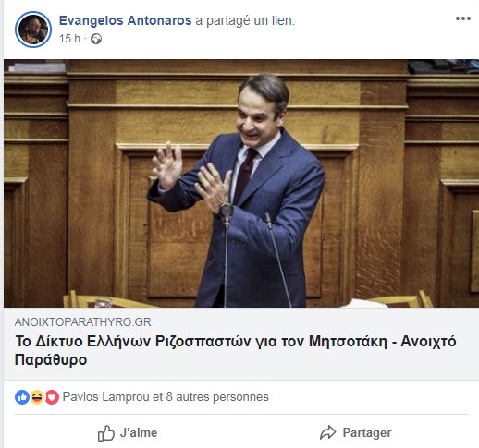Click the 'a partagé un lien' text

pos(245,20)
